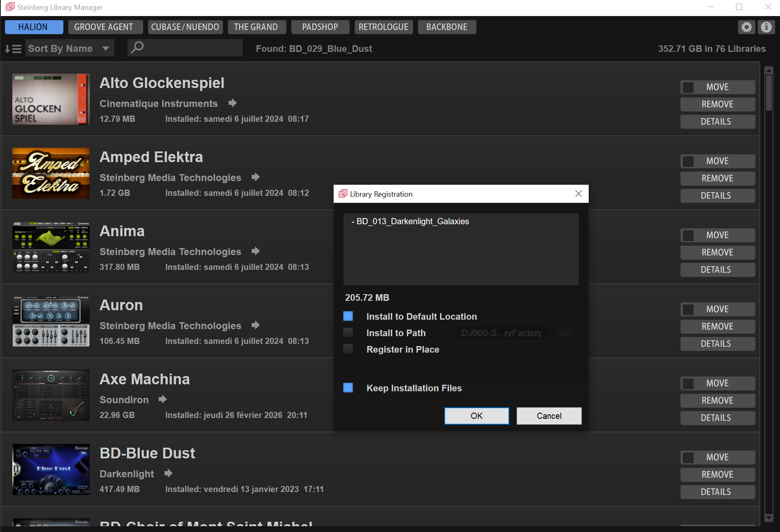Switch to the CUBASE/NUENDO tab

[185, 27]
